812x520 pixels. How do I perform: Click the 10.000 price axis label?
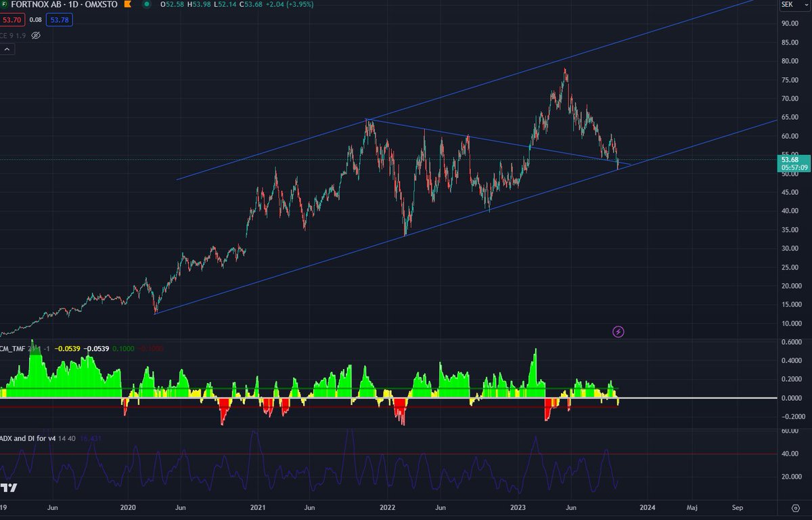click(x=793, y=324)
